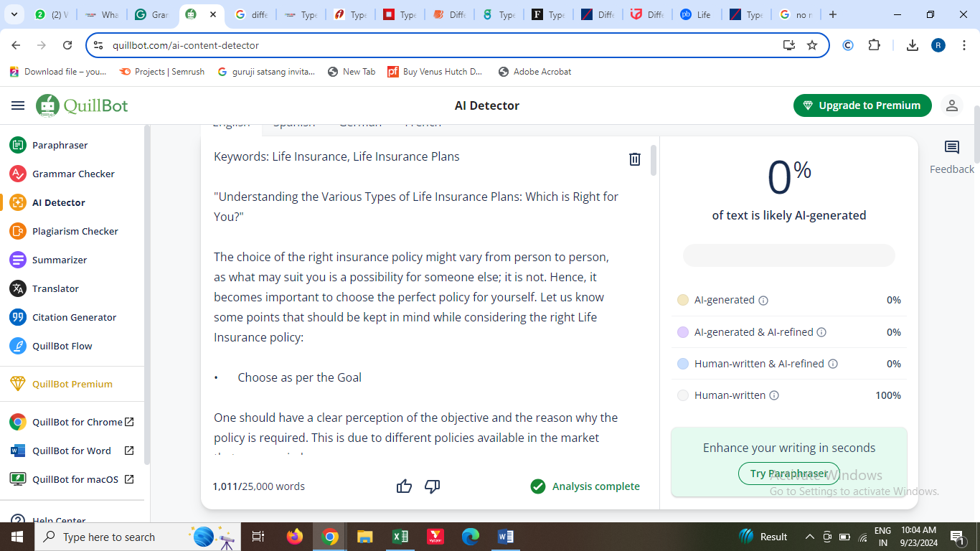980x551 pixels.
Task: Click Human-written & AI-refined blue swatch
Action: click(x=683, y=364)
